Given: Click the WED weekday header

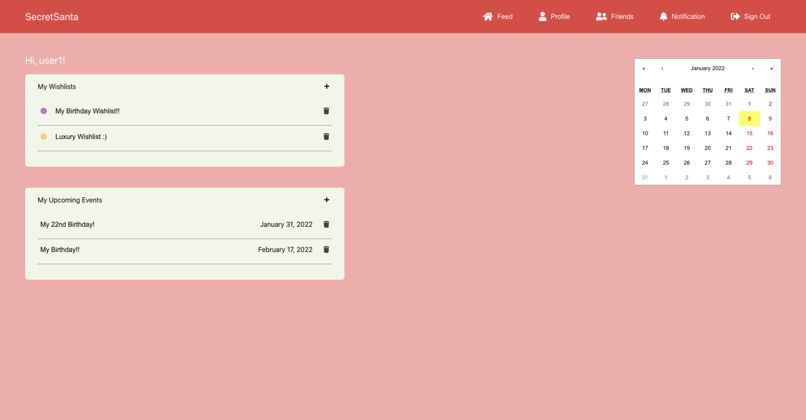Looking at the screenshot, I should pos(686,90).
